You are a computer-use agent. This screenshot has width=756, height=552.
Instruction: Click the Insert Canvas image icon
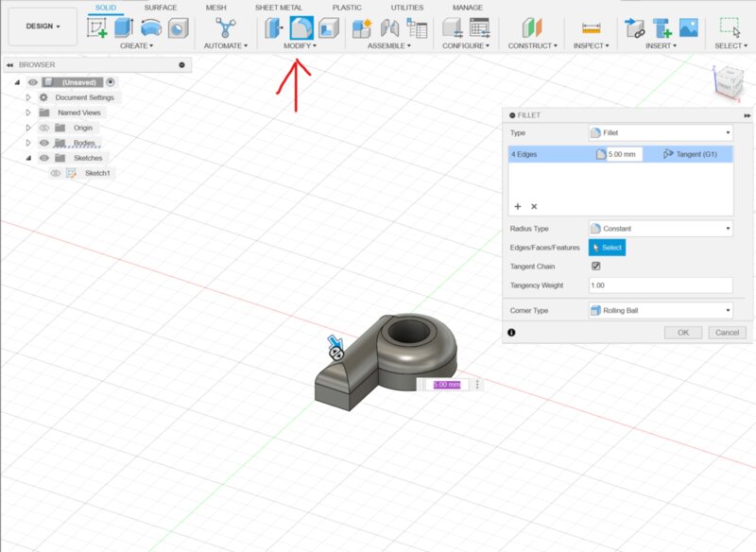[689, 27]
